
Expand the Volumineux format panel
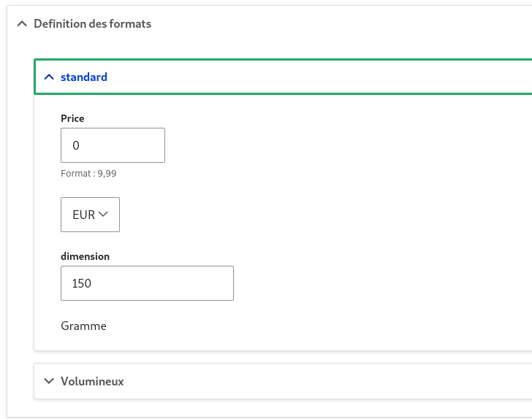[284, 381]
